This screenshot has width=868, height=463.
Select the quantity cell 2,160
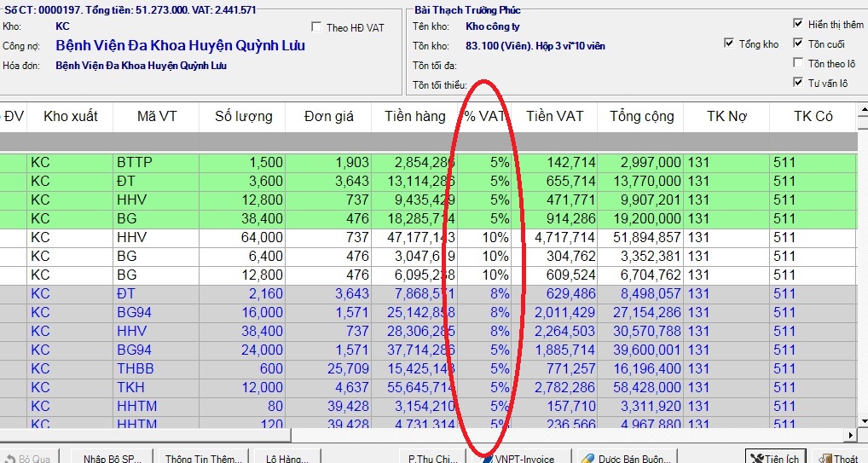click(242, 293)
